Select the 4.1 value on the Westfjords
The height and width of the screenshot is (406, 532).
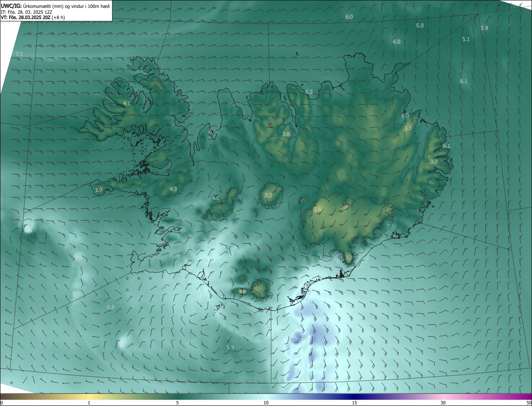[x=127, y=103]
